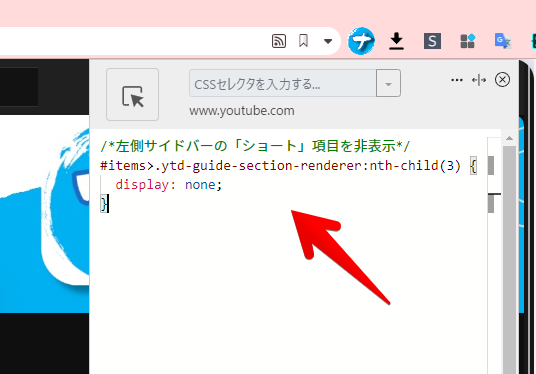Click the 'S' extension icon
This screenshot has width=536, height=374.
click(x=432, y=41)
